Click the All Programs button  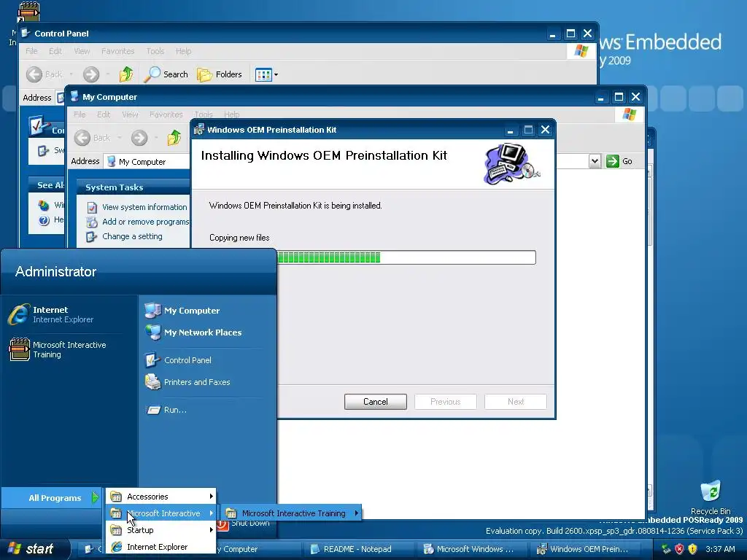click(52, 498)
